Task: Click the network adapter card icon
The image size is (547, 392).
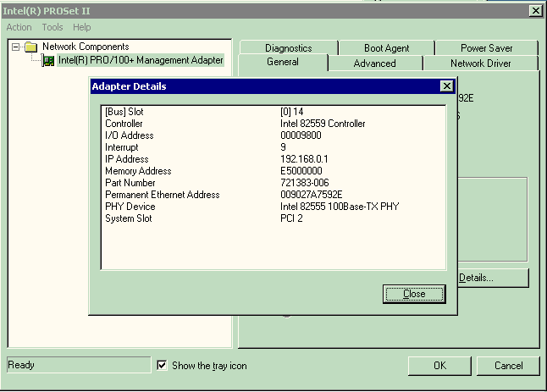Action: tap(48, 61)
